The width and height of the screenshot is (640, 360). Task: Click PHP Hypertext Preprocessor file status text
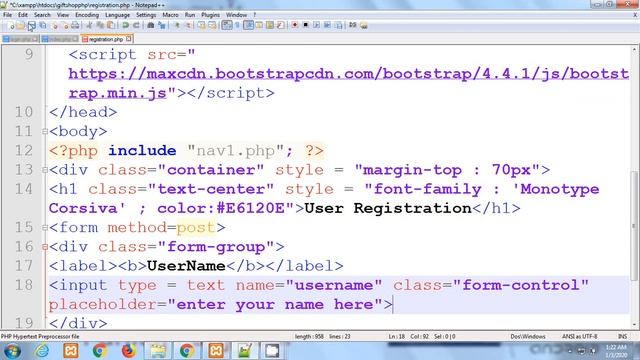tap(40, 337)
